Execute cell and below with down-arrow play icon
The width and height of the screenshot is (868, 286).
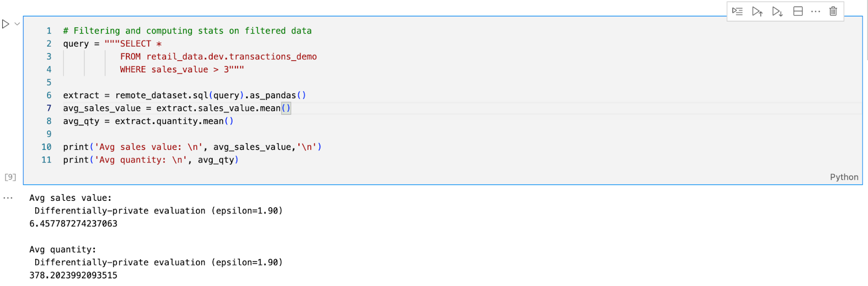pyautogui.click(x=777, y=11)
